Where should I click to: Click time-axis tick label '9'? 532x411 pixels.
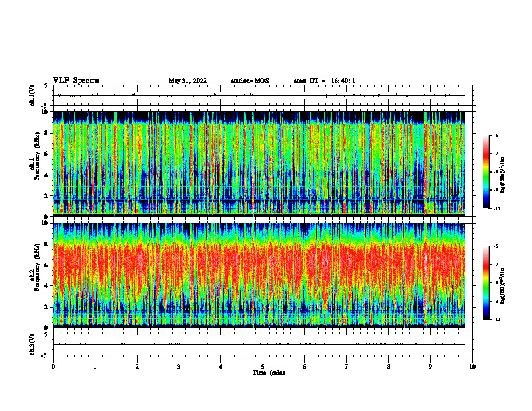click(430, 367)
